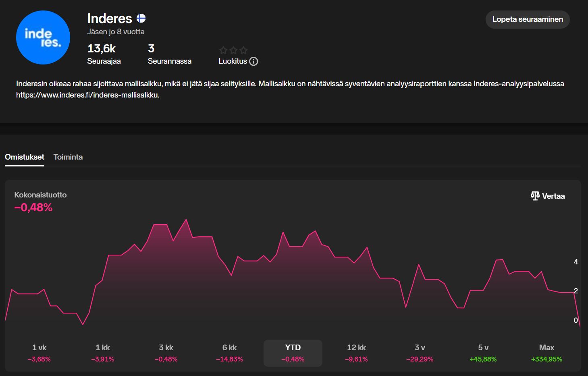This screenshot has height=376, width=588.
Task: Click Lopeta seuraaminen to unfollow
Action: coord(528,19)
